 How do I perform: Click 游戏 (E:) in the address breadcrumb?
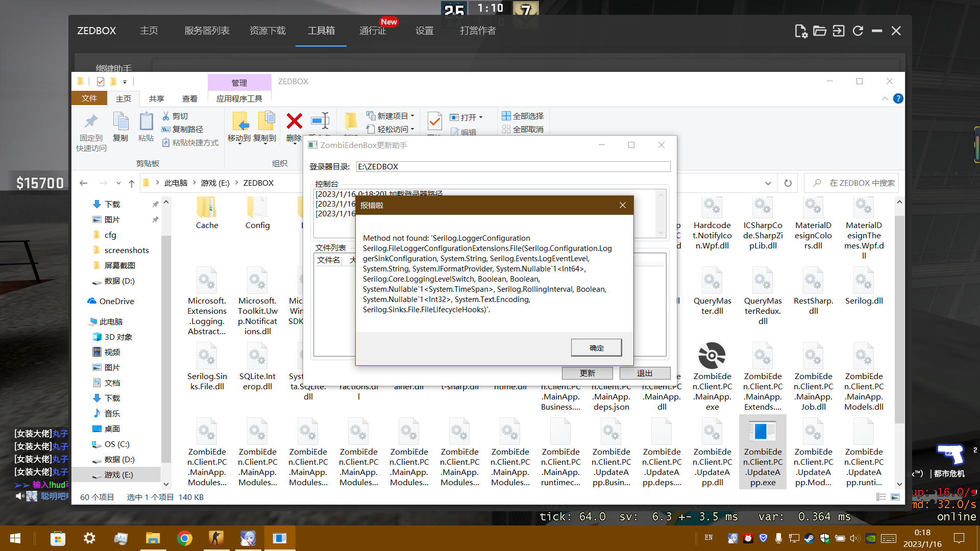point(215,183)
